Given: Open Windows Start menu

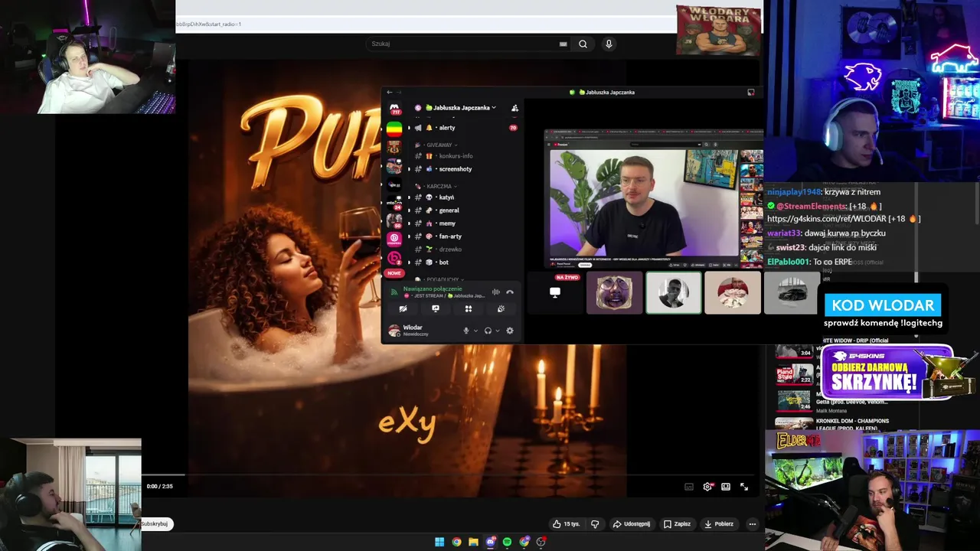Looking at the screenshot, I should (x=439, y=542).
